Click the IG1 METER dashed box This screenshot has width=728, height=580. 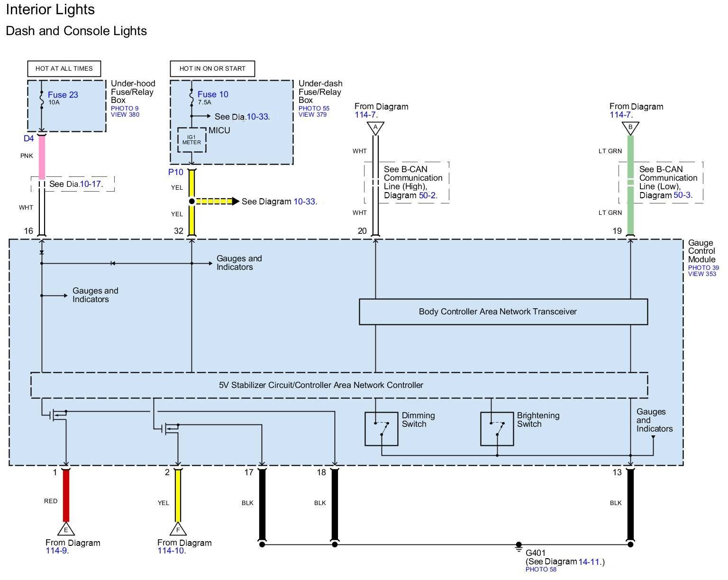coord(191,140)
